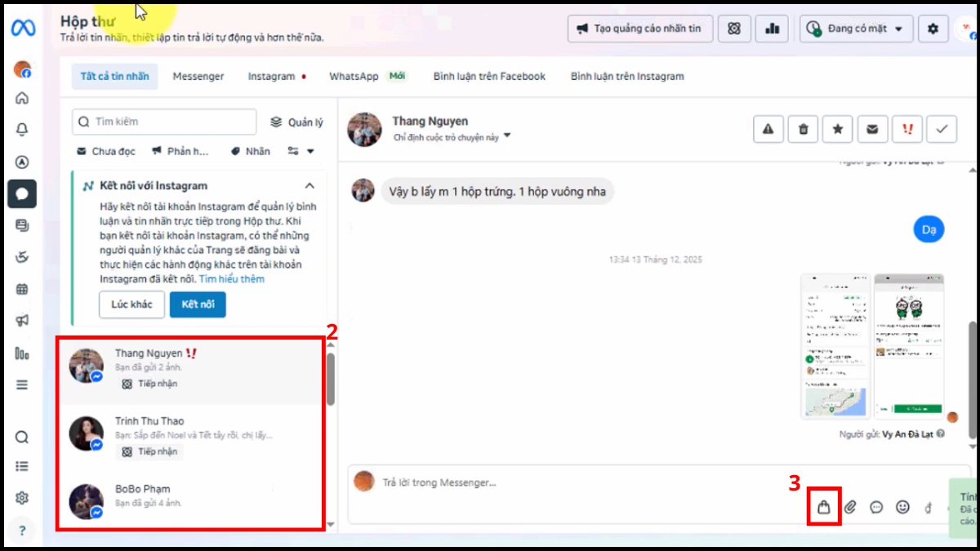Screen dimensions: 980x551
Task: Delete conversation with trash icon
Action: pyautogui.click(x=803, y=129)
